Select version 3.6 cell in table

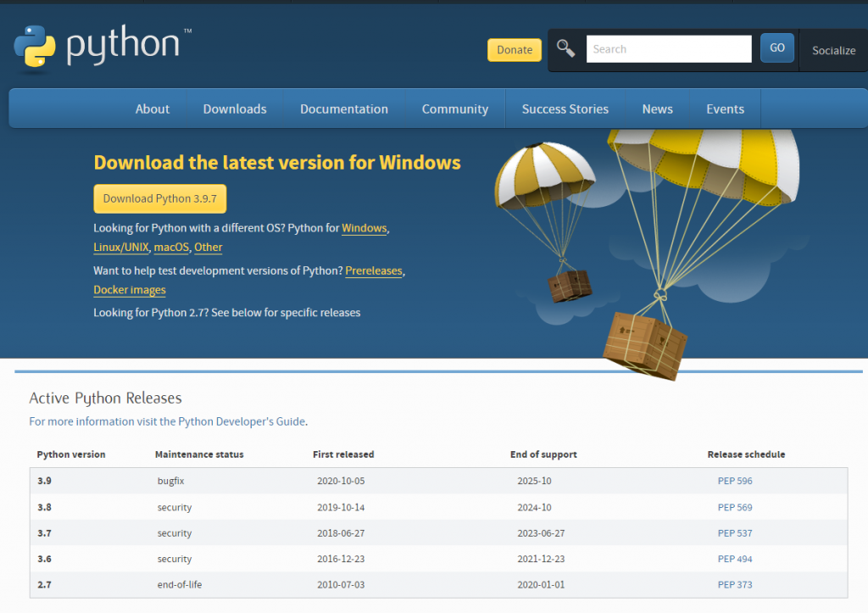click(x=44, y=560)
